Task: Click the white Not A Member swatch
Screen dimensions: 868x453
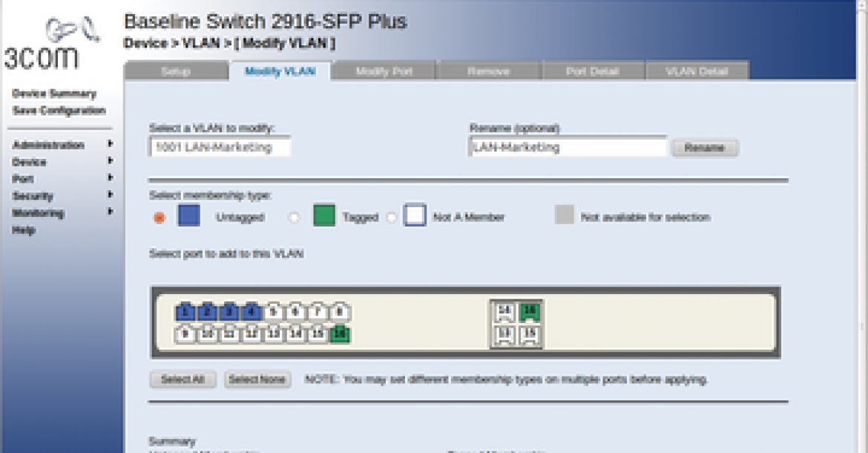Action: [x=415, y=215]
